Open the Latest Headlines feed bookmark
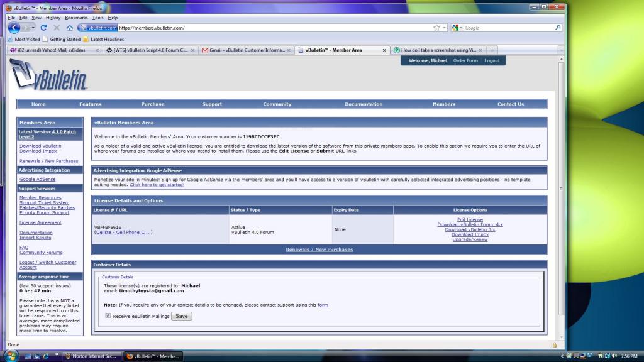The image size is (644, 362). point(103,40)
